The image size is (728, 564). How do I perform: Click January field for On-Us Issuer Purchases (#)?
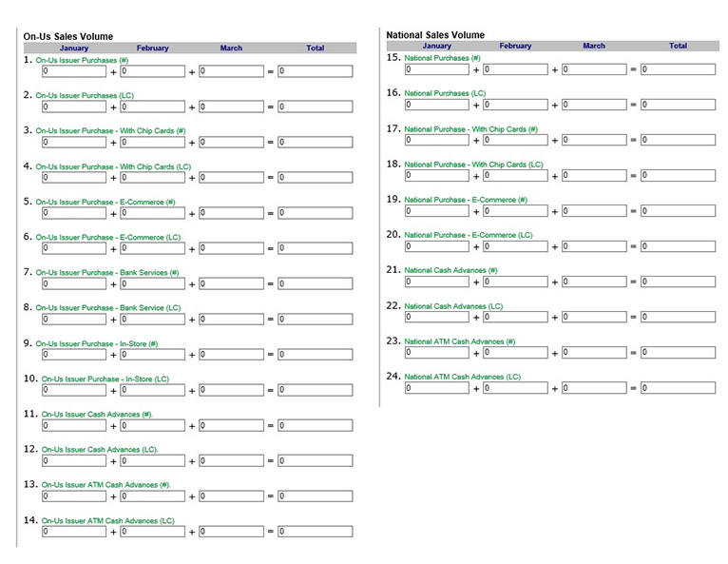point(74,71)
